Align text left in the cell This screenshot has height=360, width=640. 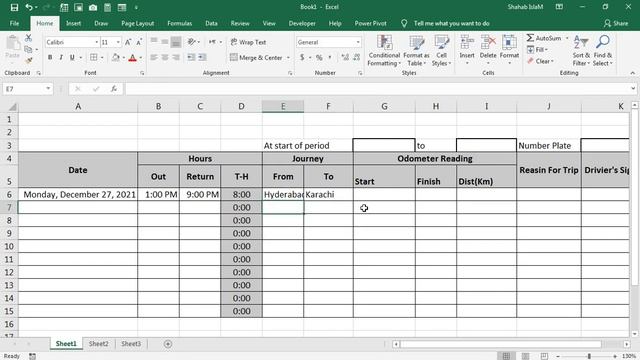click(x=154, y=58)
